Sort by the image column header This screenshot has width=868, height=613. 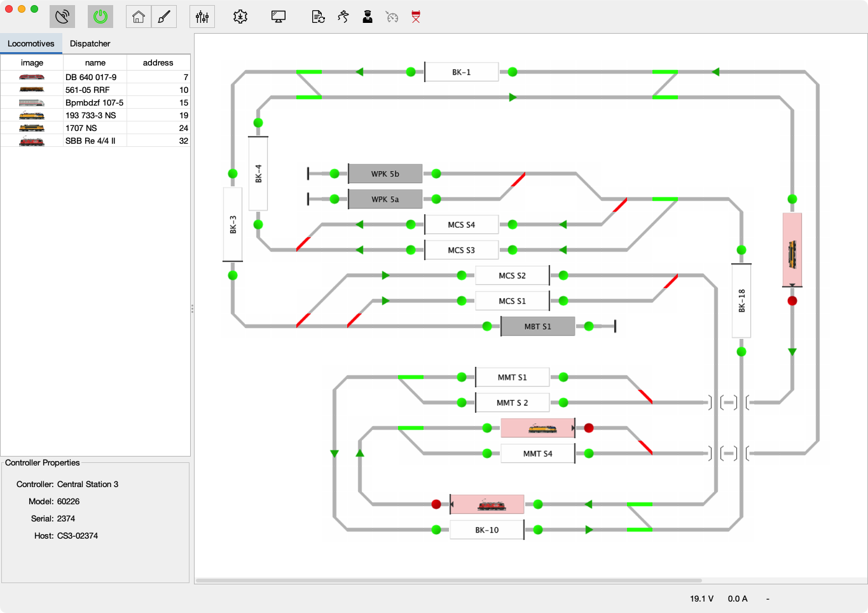click(32, 62)
